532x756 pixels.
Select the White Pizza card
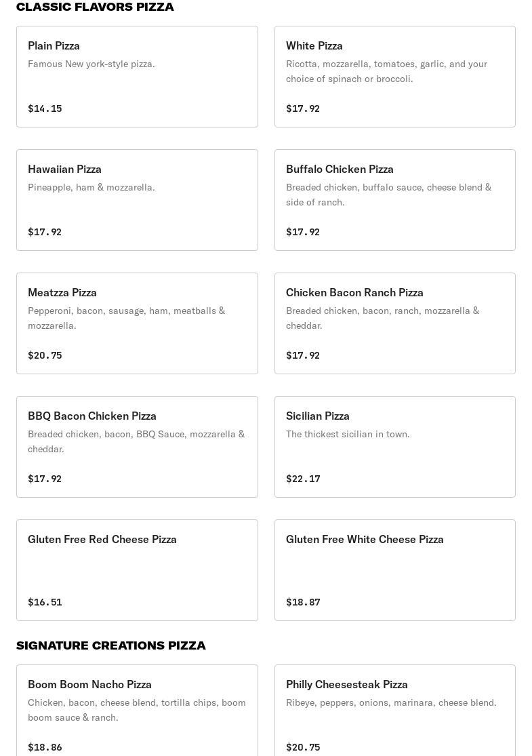(394, 77)
